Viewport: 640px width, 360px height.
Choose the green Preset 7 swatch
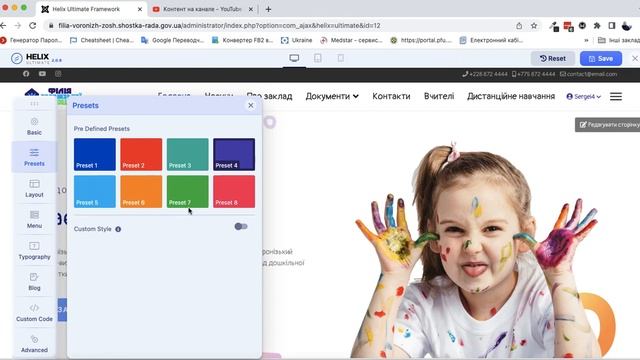pos(188,191)
